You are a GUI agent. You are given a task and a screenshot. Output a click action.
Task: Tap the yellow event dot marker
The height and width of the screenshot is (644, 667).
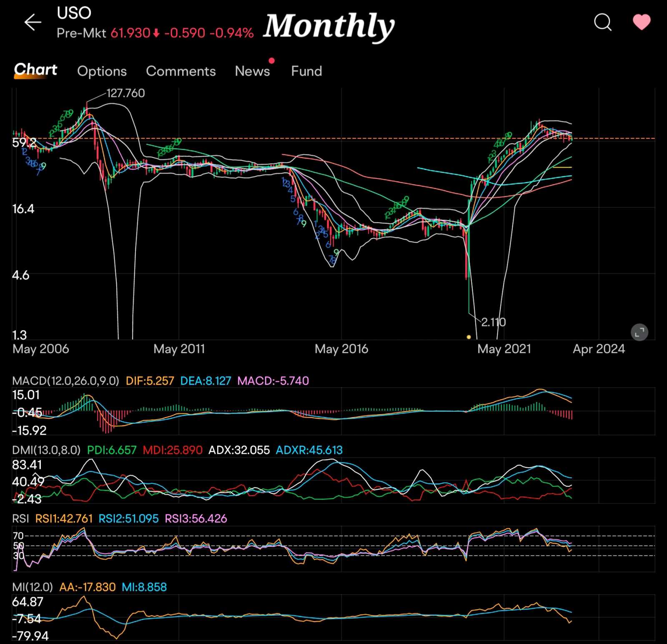469,337
